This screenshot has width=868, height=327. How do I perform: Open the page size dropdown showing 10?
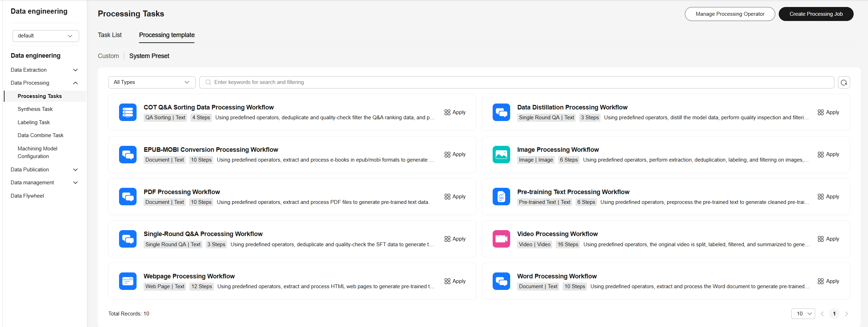click(803, 314)
